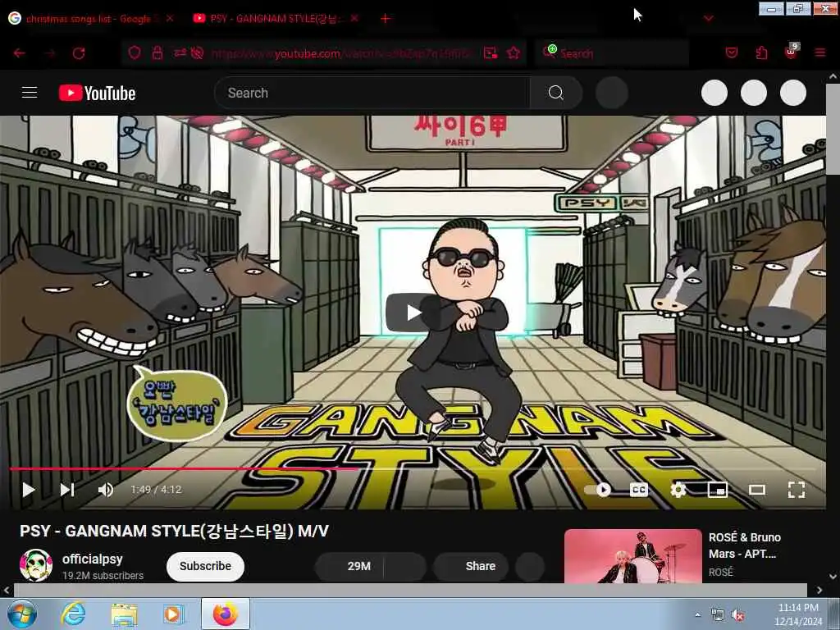Click the Firefox taskbar button
This screenshot has width=840, height=630.
pyautogui.click(x=226, y=614)
